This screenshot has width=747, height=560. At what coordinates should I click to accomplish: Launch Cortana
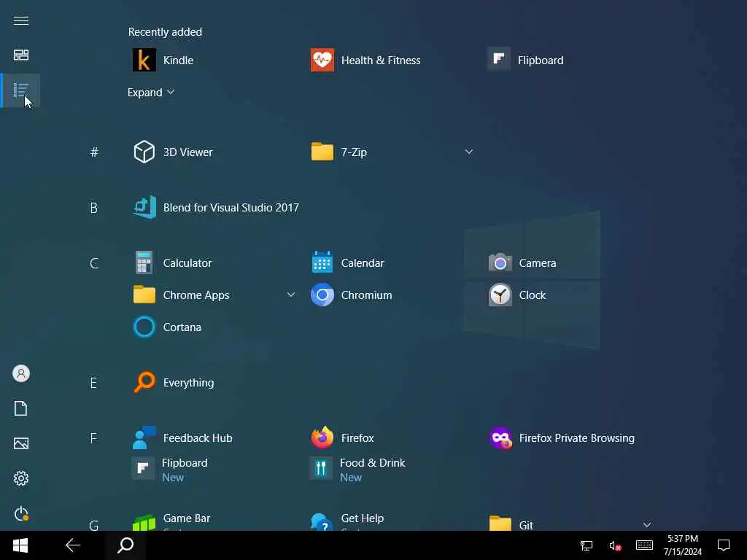point(167,327)
